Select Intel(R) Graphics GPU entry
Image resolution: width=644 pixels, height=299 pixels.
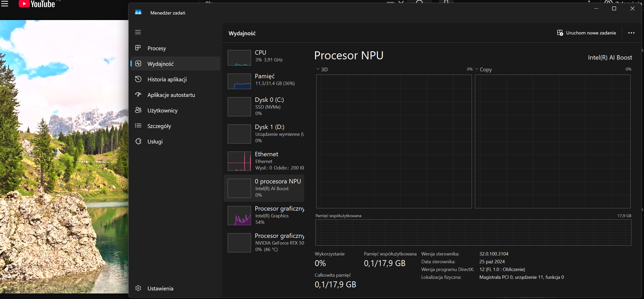pos(264,215)
